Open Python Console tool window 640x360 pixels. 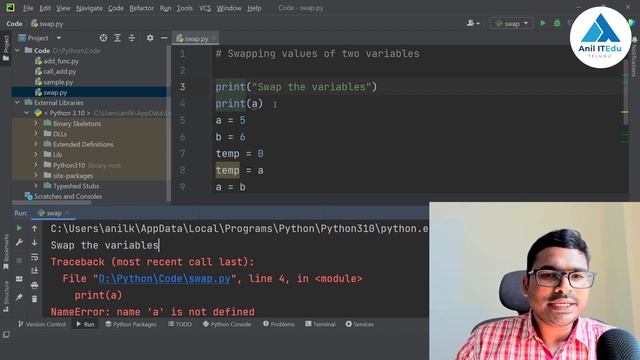coord(227,324)
